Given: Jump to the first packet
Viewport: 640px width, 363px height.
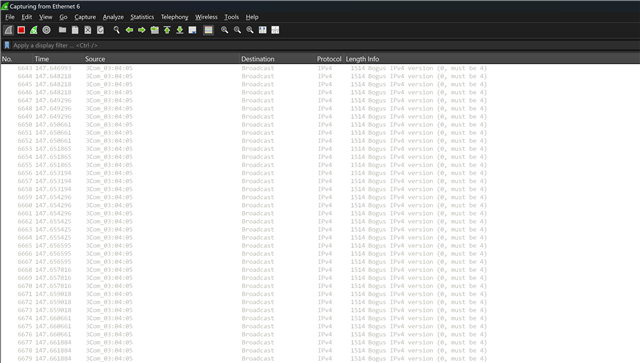Looking at the screenshot, I should [x=167, y=30].
